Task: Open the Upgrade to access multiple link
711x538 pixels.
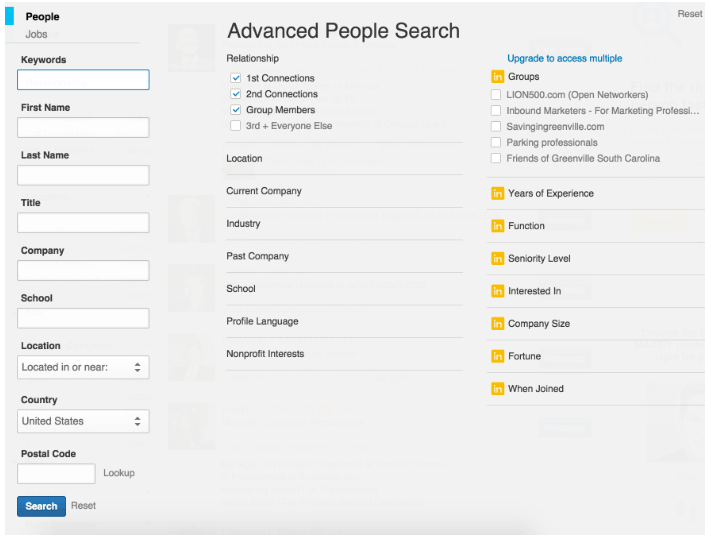Action: (x=565, y=59)
